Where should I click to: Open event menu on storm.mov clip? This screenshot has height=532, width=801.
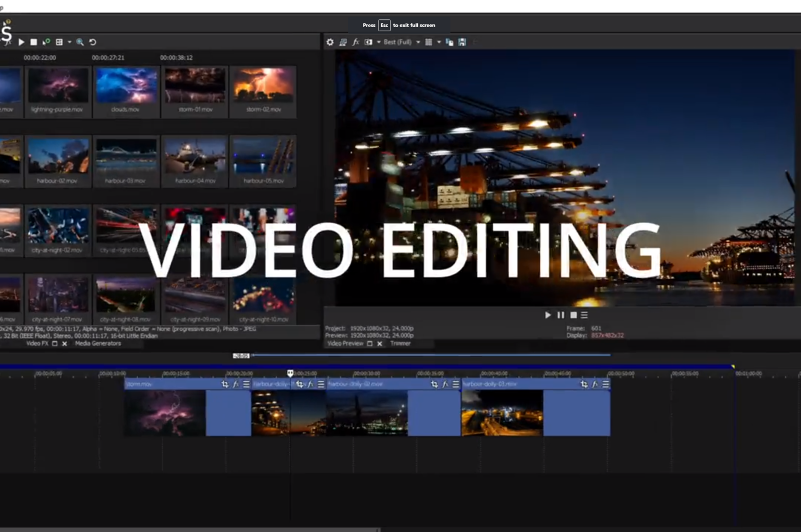coord(246,384)
